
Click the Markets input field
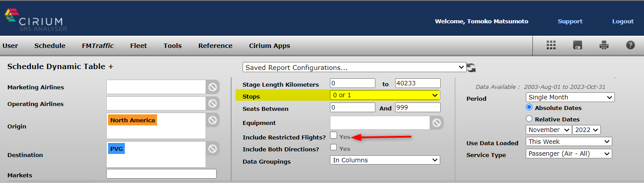161,174
